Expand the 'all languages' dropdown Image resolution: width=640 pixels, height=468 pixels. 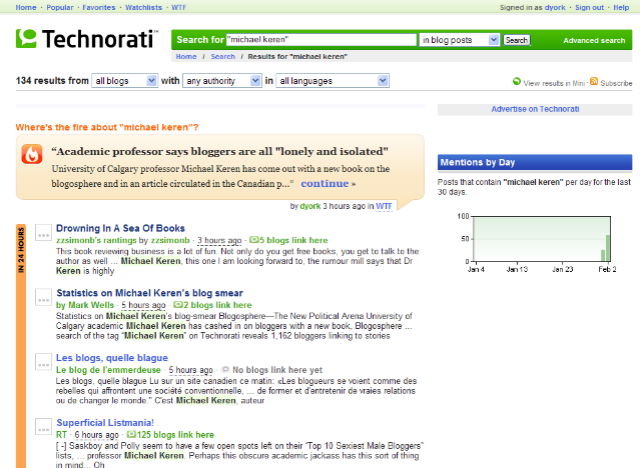pyautogui.click(x=333, y=80)
